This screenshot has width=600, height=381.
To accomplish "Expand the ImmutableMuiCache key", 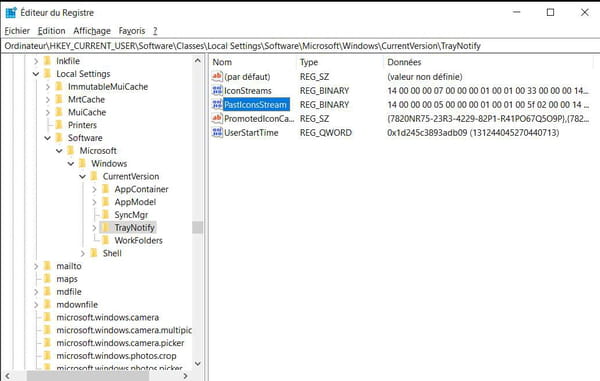I will [x=47, y=87].
